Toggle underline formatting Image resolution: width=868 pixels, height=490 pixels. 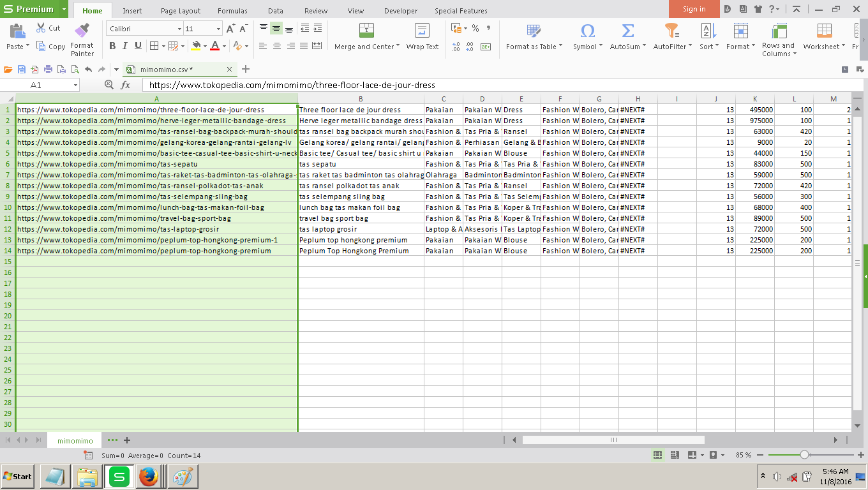[138, 46]
